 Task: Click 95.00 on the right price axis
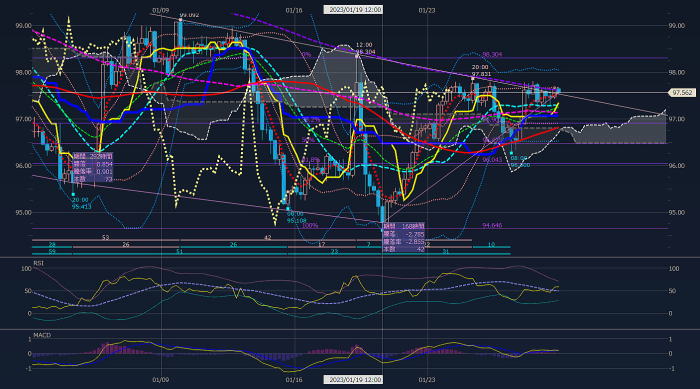pos(676,213)
